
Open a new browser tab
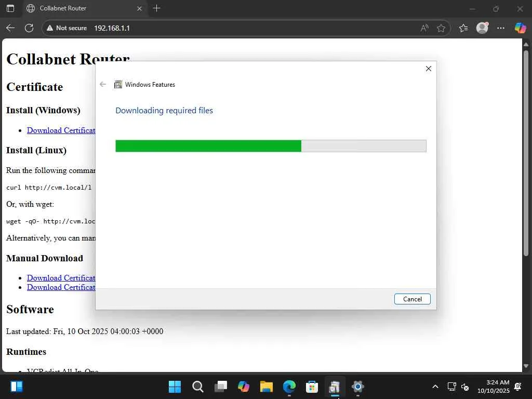click(x=156, y=8)
